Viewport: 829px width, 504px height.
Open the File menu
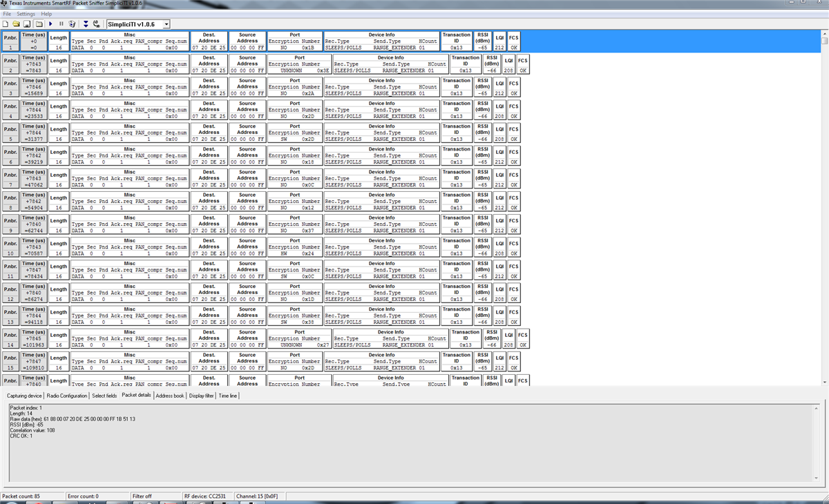[7, 14]
